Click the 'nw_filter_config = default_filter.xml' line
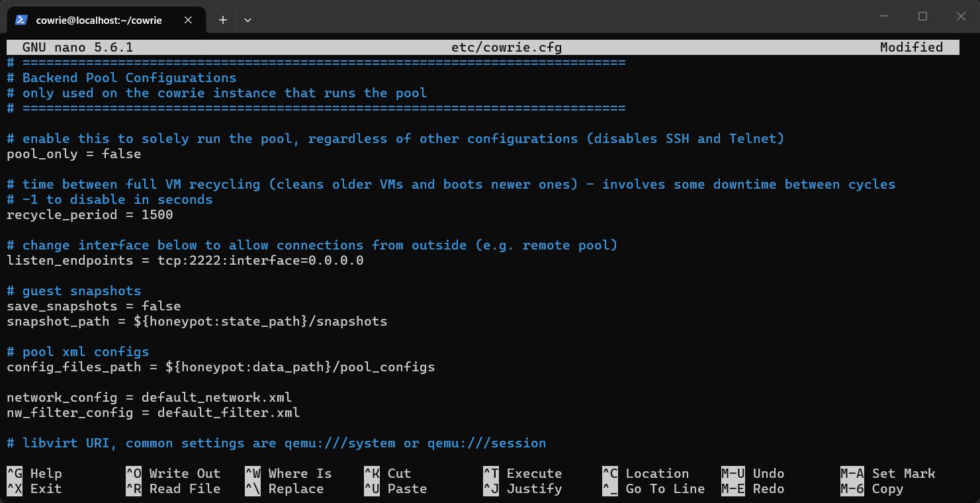The height and width of the screenshot is (503, 980). coord(154,413)
